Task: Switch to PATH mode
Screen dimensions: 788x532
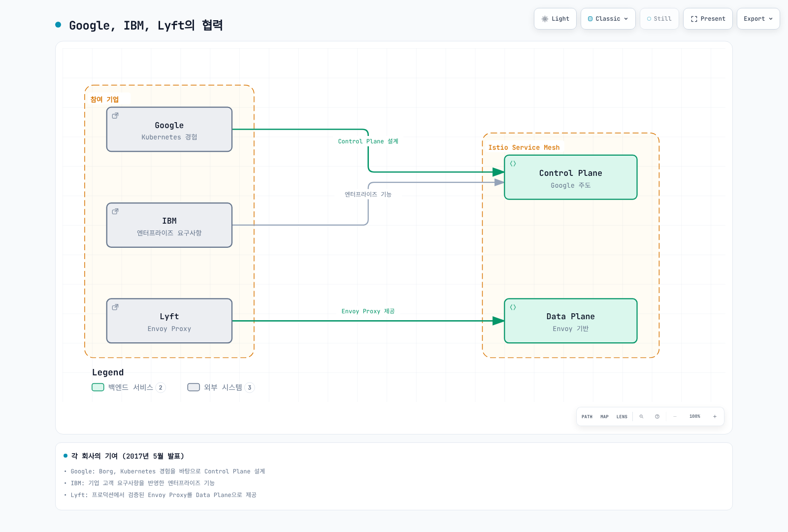Action: [x=587, y=417]
